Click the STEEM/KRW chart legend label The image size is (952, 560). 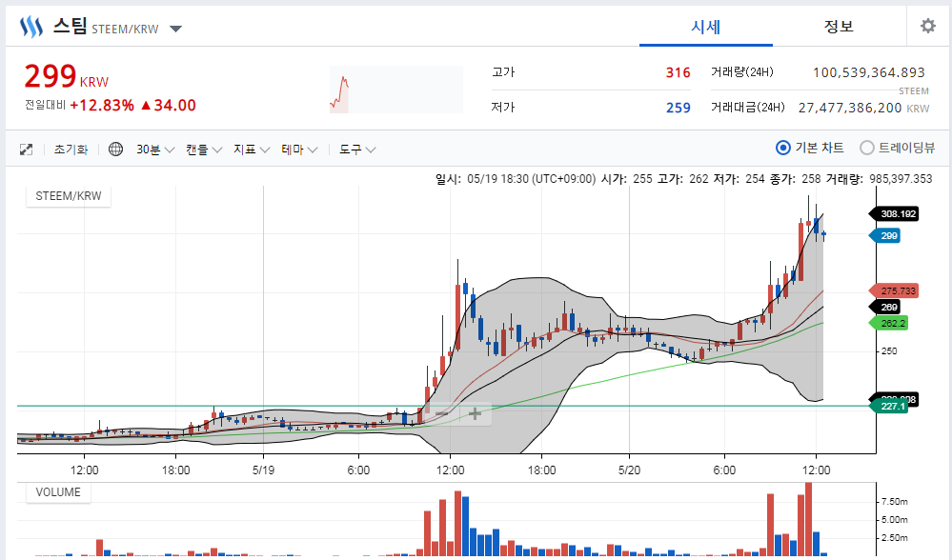click(69, 197)
